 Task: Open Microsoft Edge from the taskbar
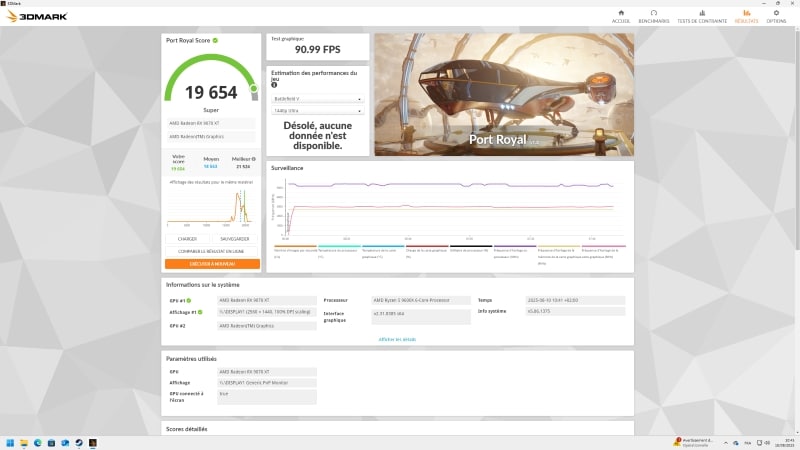click(x=38, y=443)
